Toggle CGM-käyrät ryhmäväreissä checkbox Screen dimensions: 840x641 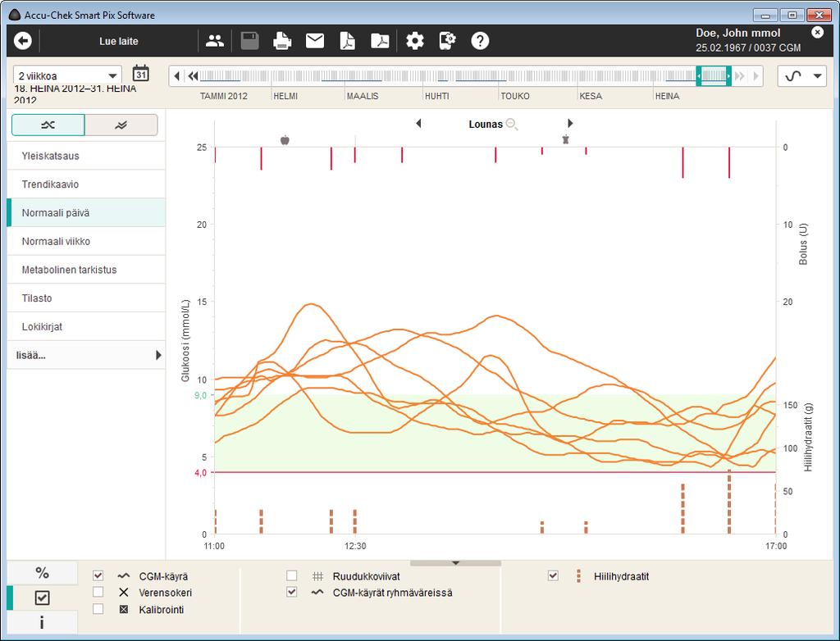coord(291,593)
